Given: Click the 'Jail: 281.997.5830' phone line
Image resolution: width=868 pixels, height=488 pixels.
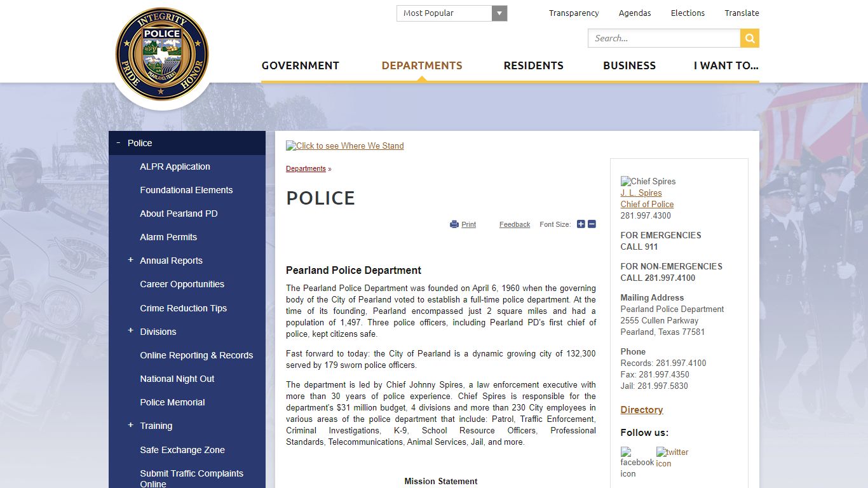Looking at the screenshot, I should (x=654, y=386).
